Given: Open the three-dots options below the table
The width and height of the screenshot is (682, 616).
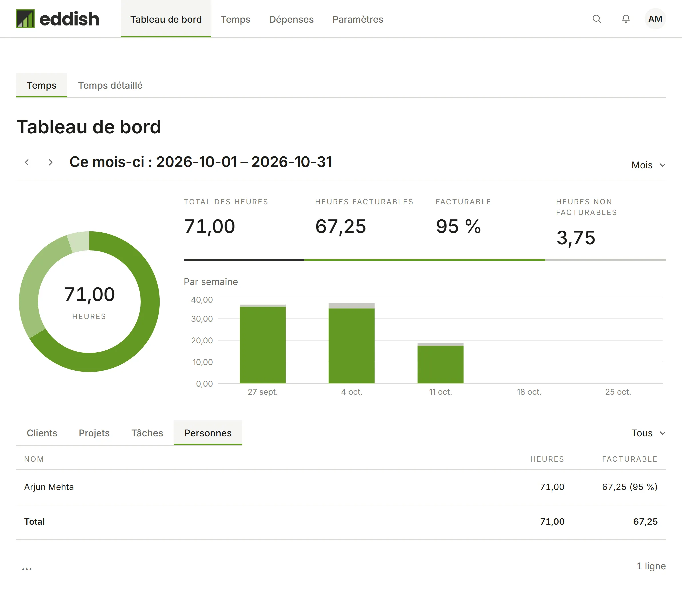Looking at the screenshot, I should pyautogui.click(x=27, y=569).
